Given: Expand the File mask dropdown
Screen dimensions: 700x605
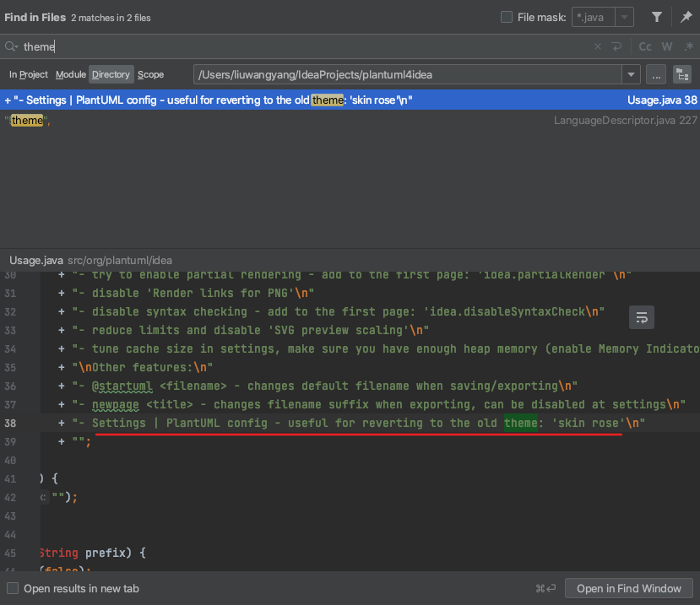Looking at the screenshot, I should (x=624, y=17).
